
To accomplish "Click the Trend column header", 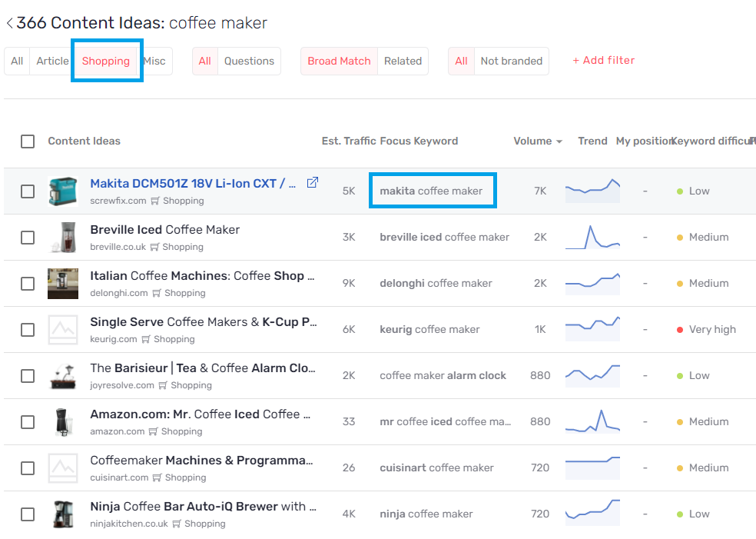I will click(x=592, y=141).
